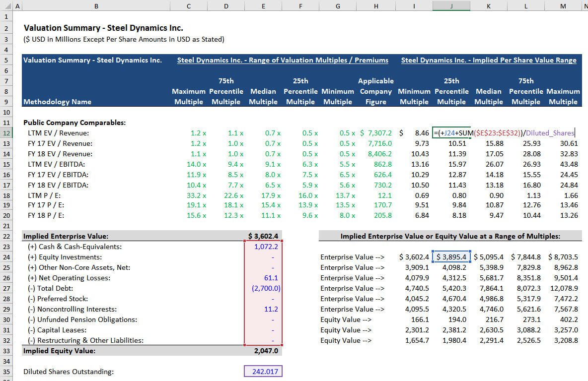
Task: Select column header M
Action: coord(563,6)
